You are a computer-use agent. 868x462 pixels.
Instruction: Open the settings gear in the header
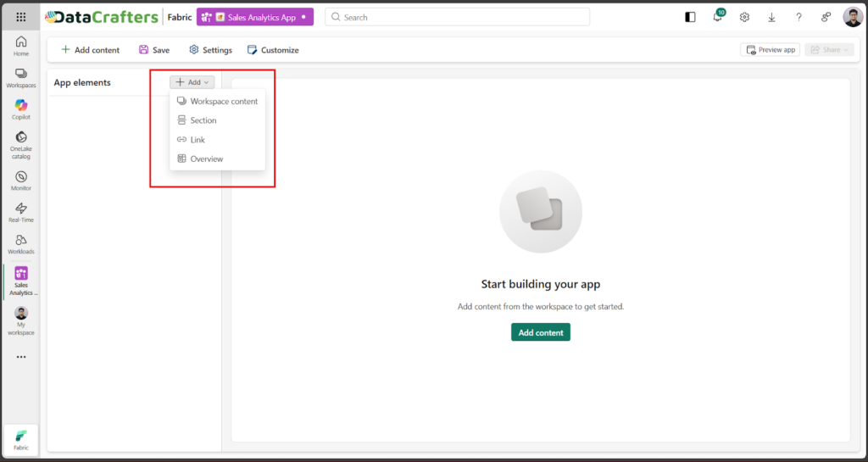pos(744,17)
